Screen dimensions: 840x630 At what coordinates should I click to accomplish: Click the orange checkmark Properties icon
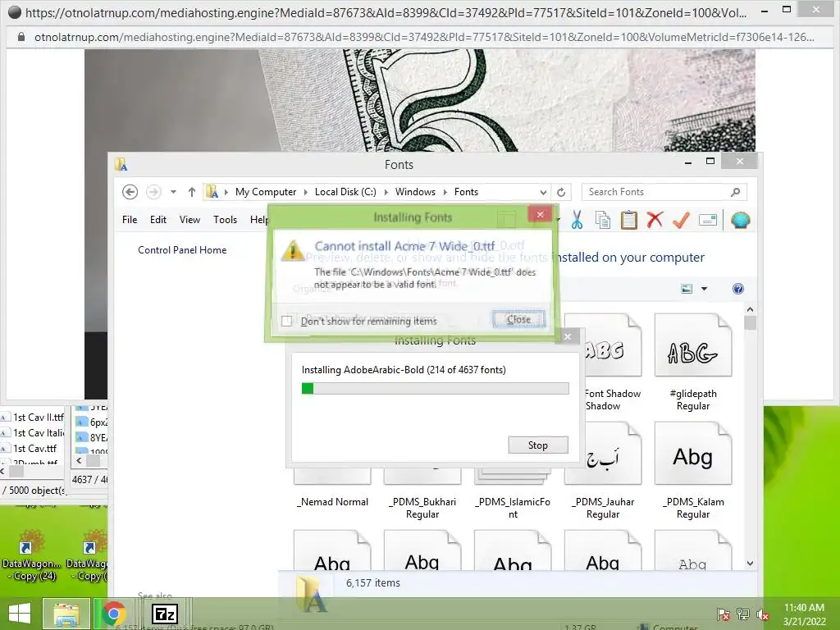click(x=681, y=220)
